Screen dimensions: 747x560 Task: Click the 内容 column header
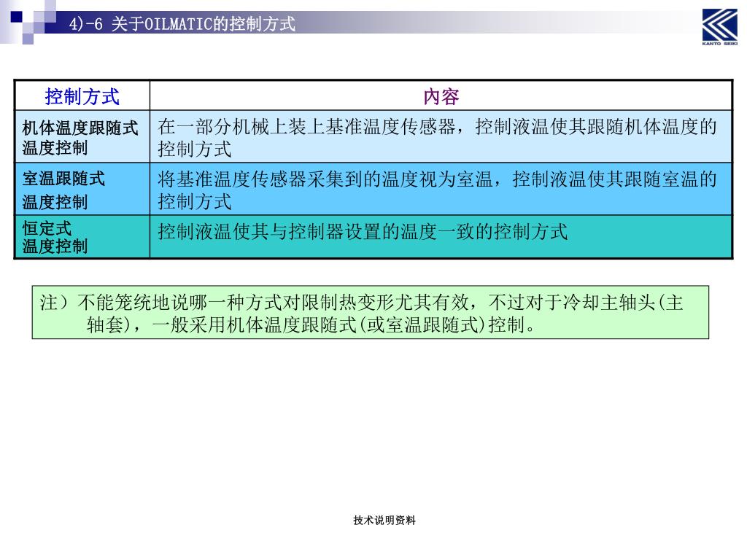pos(441,96)
